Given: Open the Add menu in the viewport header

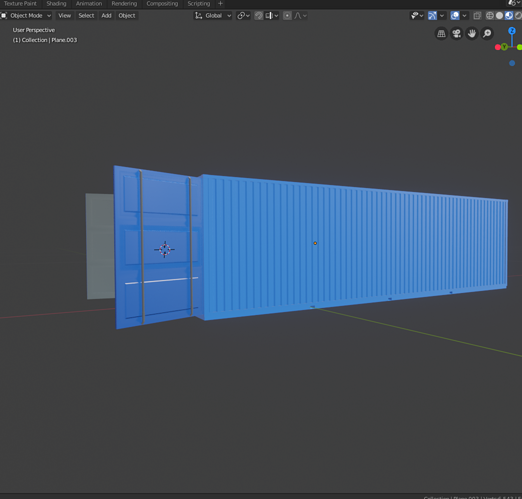Looking at the screenshot, I should (x=106, y=16).
